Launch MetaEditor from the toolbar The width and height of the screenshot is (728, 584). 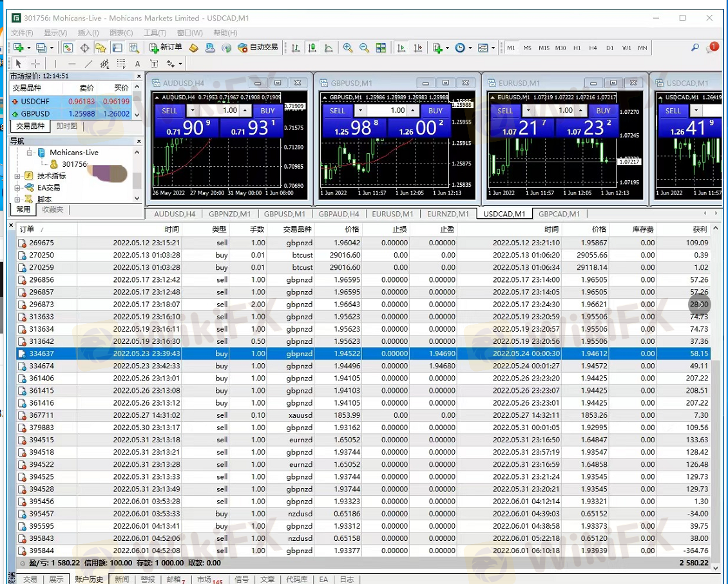click(194, 48)
